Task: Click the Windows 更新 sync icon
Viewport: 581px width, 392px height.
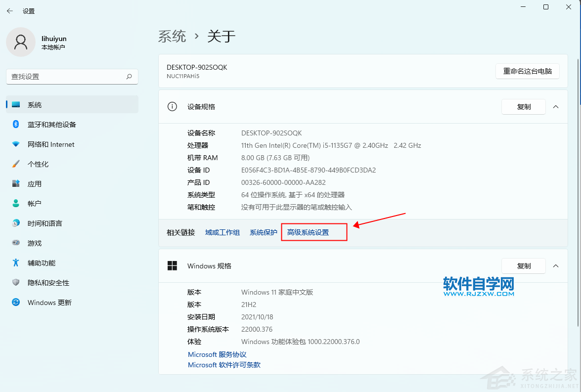Action: pos(15,303)
